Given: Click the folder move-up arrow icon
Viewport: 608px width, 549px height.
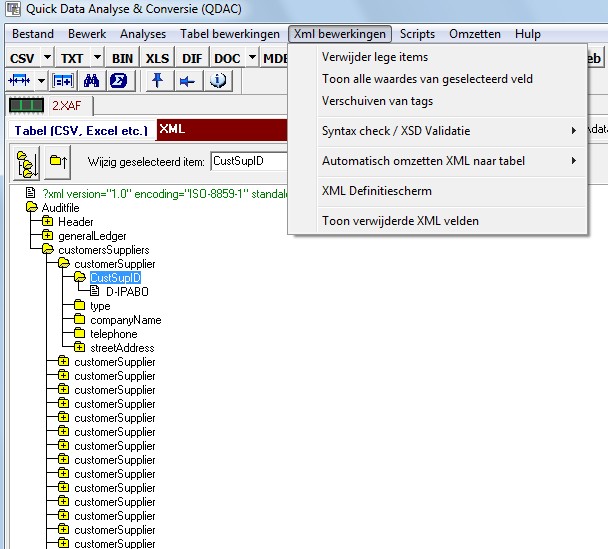Looking at the screenshot, I should (x=58, y=160).
